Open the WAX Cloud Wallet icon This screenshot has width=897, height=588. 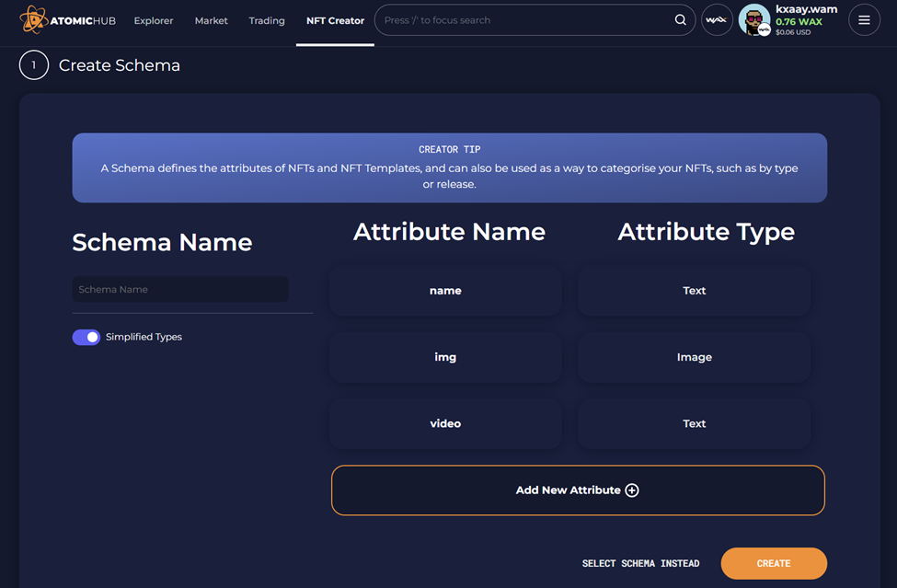pos(717,19)
